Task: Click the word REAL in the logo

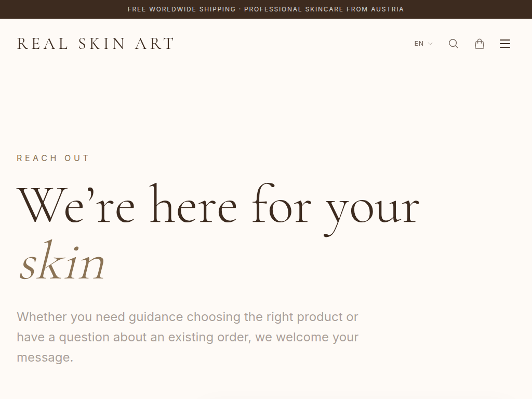Action: (43, 44)
